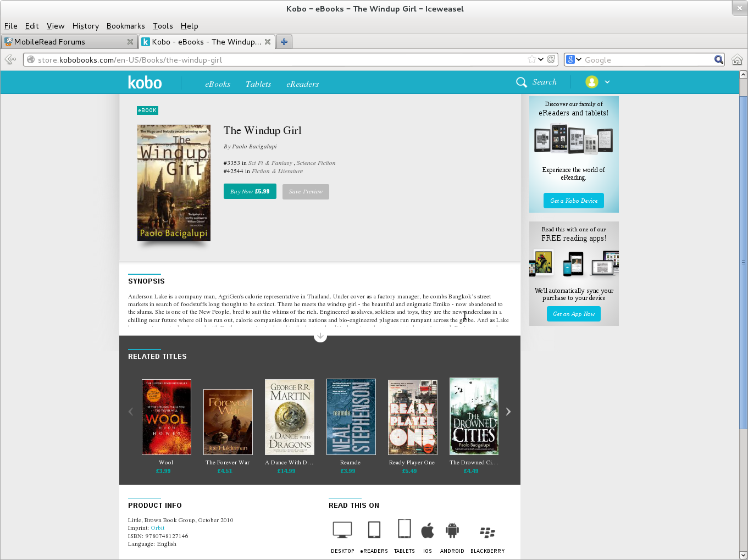Open the user account avatar icon
Image resolution: width=748 pixels, height=560 pixels.
pos(591,82)
